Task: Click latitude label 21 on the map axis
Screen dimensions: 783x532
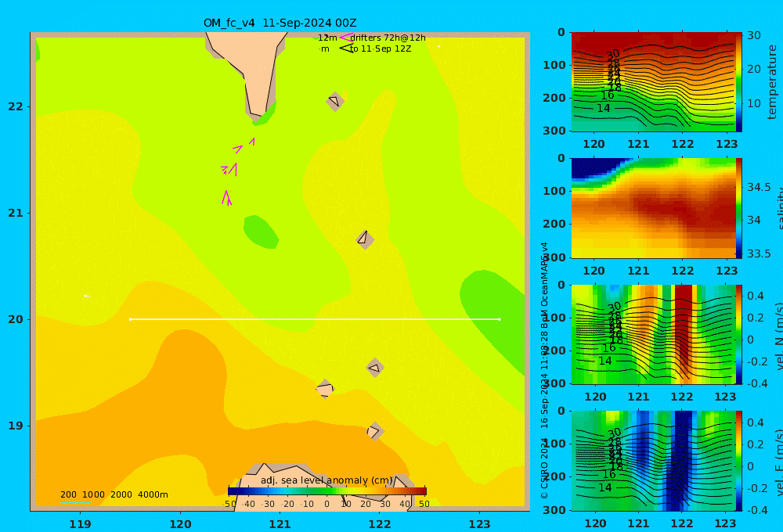Action: (16, 213)
